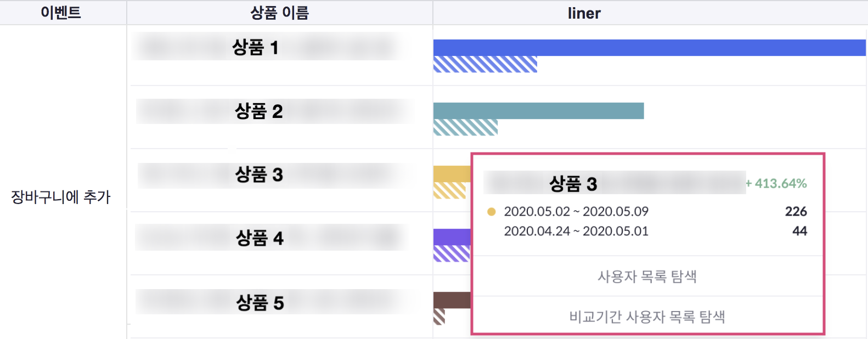The height and width of the screenshot is (339, 868).
Task: Select 비교기간 사용자 목록 탐색 in the popup
Action: [x=647, y=317]
